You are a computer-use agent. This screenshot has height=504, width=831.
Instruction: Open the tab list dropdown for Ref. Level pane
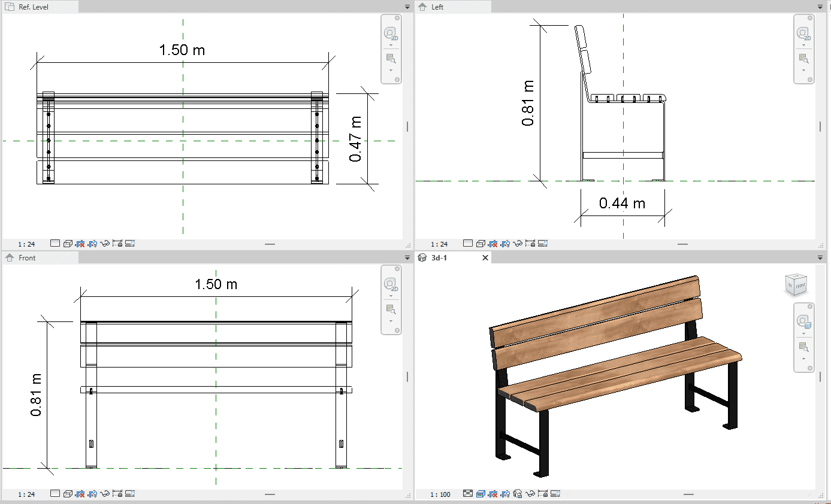tap(407, 7)
